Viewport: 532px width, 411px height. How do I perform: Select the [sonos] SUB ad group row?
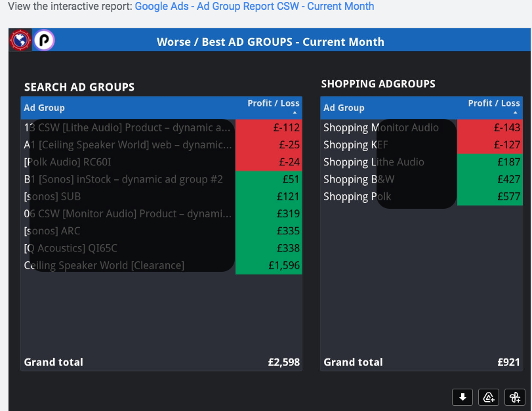(52, 196)
